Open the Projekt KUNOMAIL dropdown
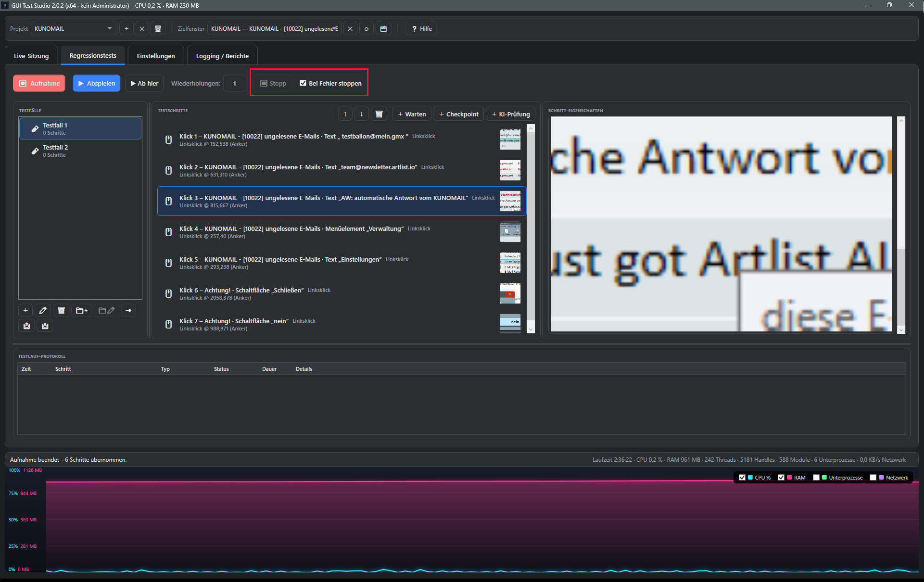Image resolution: width=924 pixels, height=582 pixels. [x=74, y=29]
